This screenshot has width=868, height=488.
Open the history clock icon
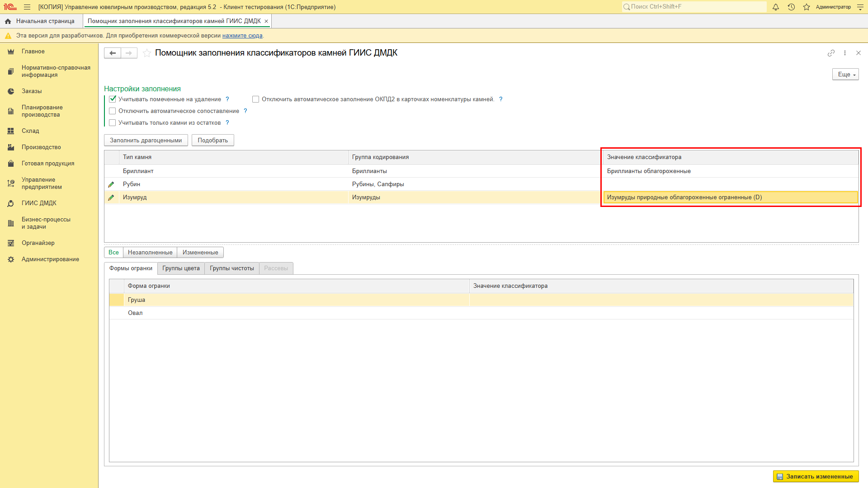pyautogui.click(x=791, y=7)
